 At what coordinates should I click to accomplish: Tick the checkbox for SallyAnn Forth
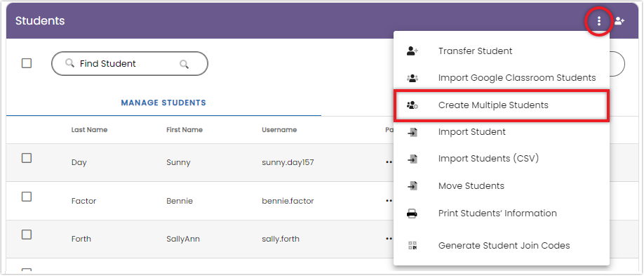click(27, 235)
